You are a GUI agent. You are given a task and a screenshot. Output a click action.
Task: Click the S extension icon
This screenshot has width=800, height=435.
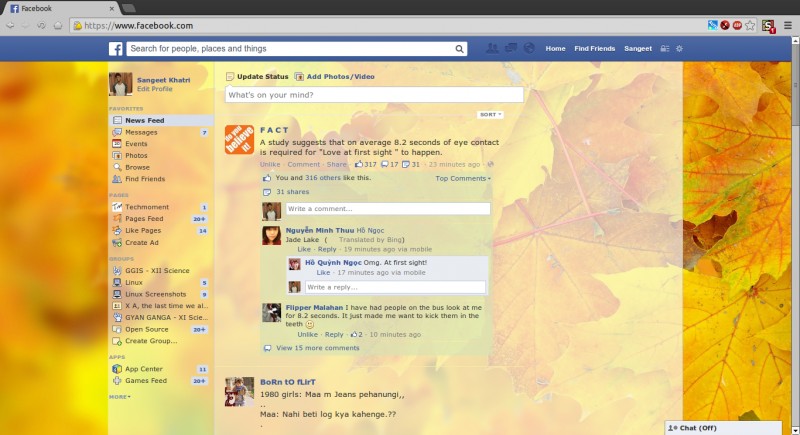coord(768,26)
